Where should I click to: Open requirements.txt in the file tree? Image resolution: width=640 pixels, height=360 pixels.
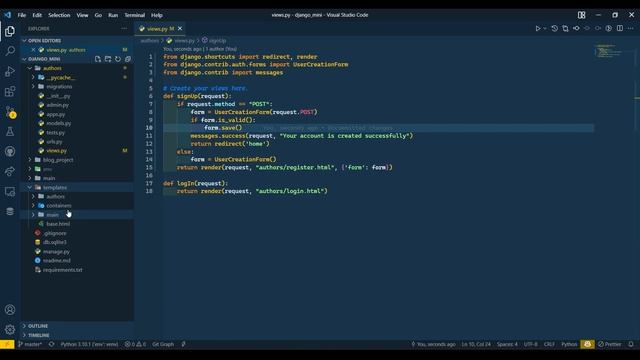pos(77,270)
